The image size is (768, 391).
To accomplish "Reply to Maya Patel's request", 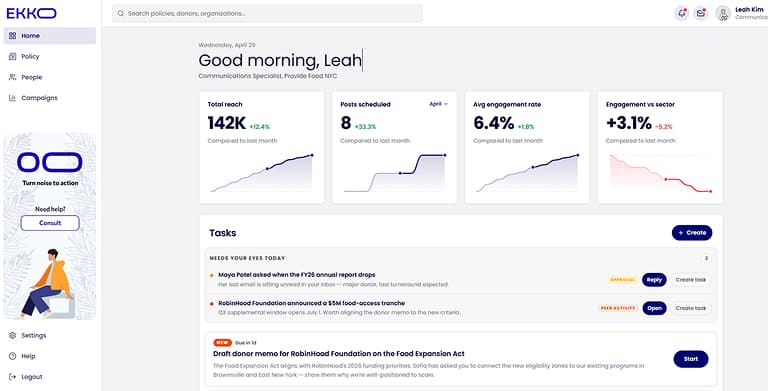I will 654,280.
